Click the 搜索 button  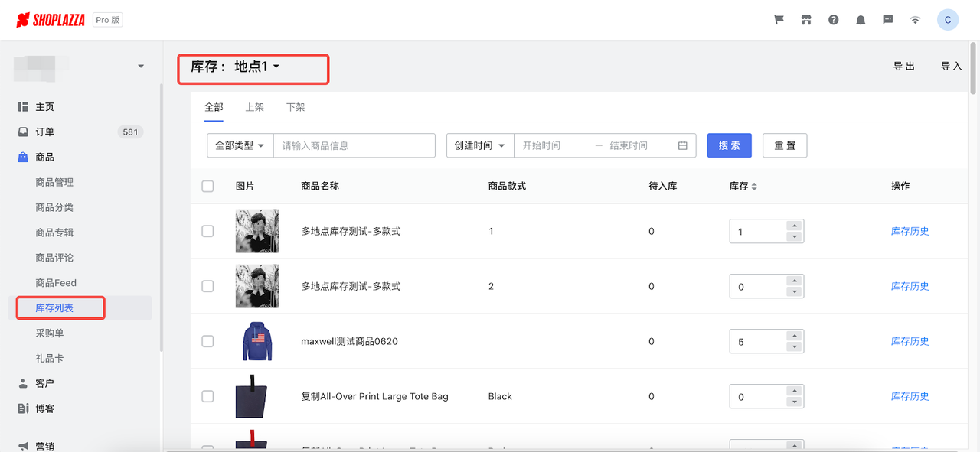[729, 145]
